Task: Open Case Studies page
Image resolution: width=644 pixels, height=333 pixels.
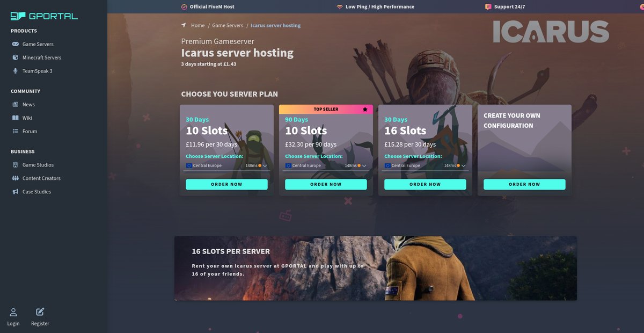Action: 37,192
